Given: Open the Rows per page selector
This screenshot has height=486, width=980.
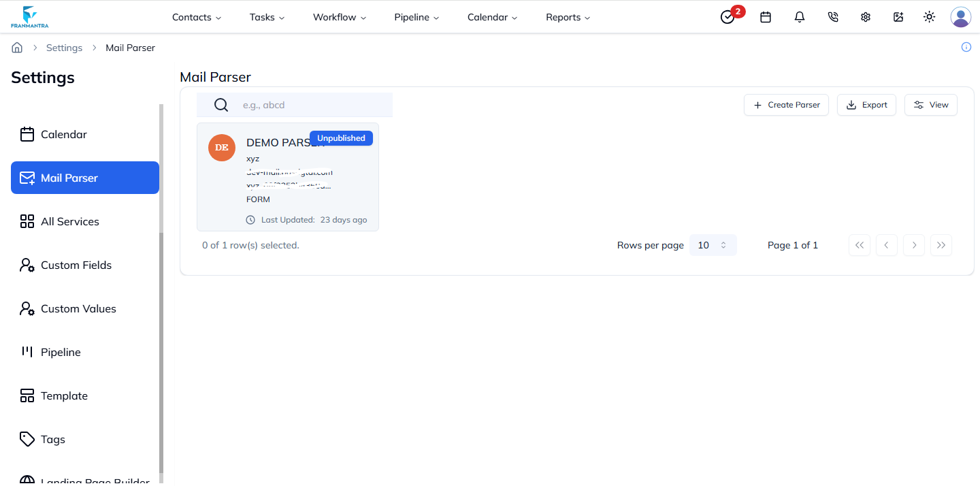Looking at the screenshot, I should (x=713, y=244).
